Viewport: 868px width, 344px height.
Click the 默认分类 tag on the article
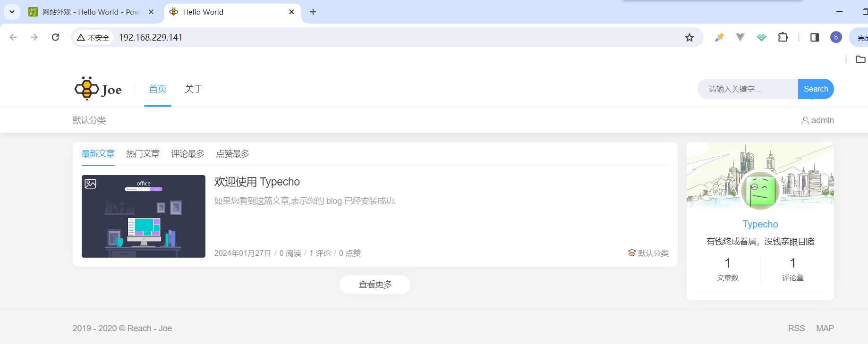point(648,253)
